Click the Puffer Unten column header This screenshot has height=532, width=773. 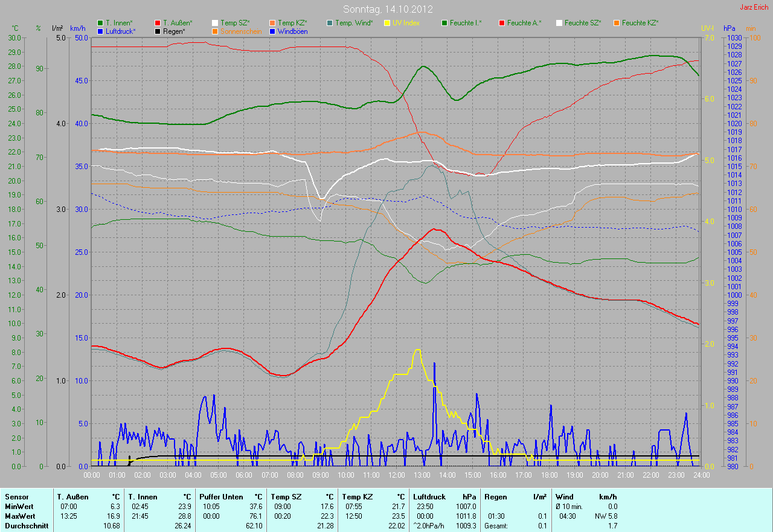222,497
